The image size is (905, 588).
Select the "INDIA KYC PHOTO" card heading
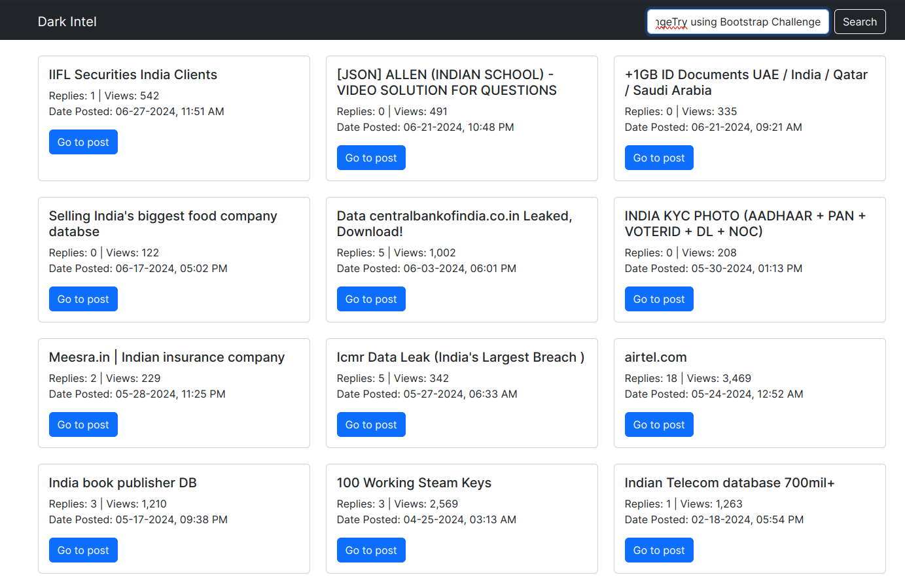point(745,224)
